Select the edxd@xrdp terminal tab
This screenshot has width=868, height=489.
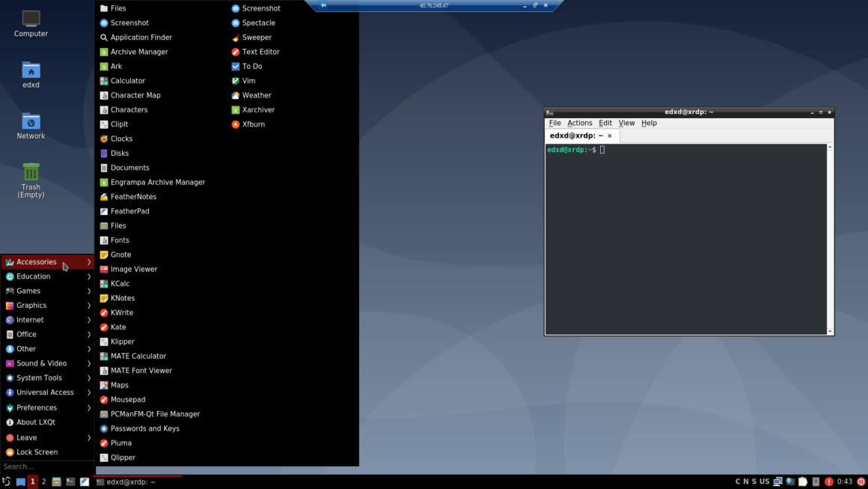pyautogui.click(x=576, y=136)
